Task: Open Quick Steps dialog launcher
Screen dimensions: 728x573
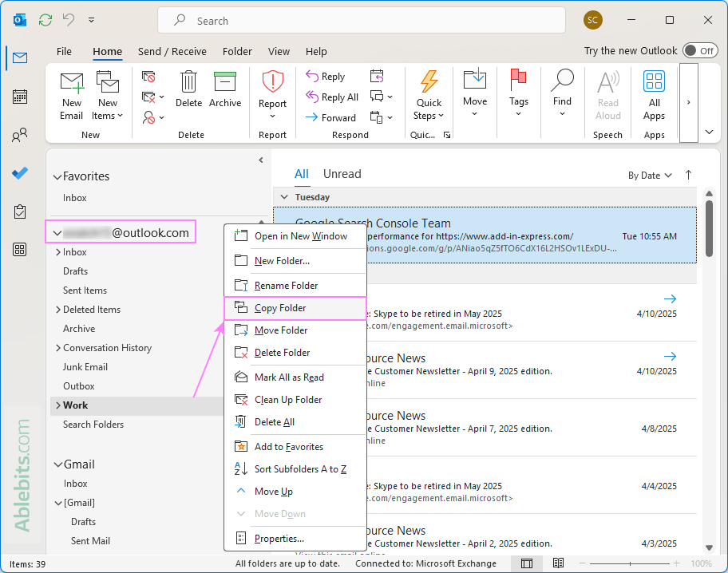Action: (x=447, y=135)
